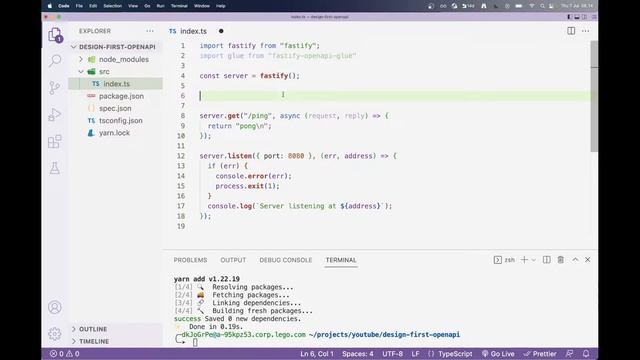Open the new terminal launch profile dropdown
640x360 pixels.
point(533,260)
